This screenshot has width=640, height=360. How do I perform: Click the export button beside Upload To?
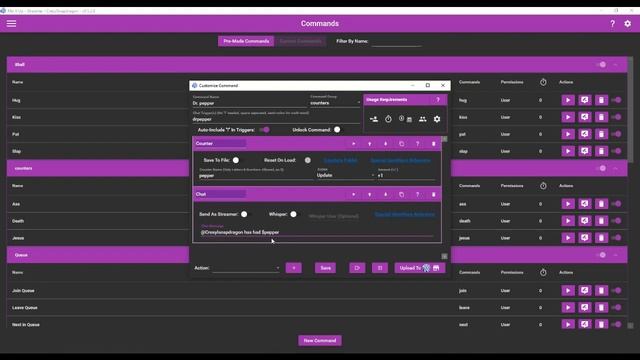380,268
